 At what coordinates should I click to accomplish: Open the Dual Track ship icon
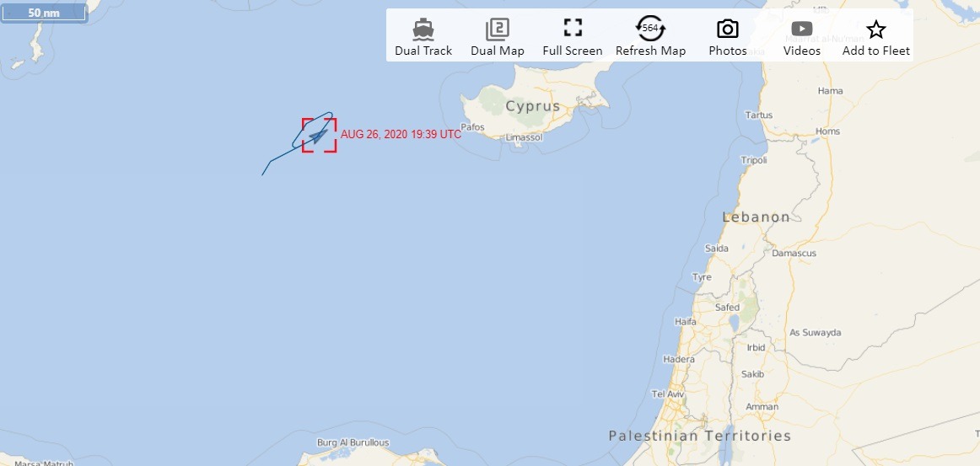tap(423, 29)
